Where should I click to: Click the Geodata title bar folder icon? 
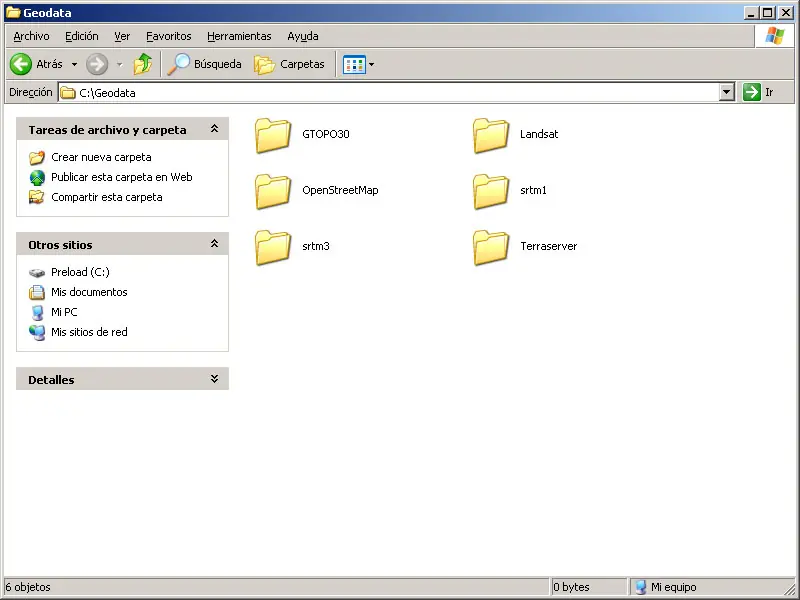coord(13,12)
